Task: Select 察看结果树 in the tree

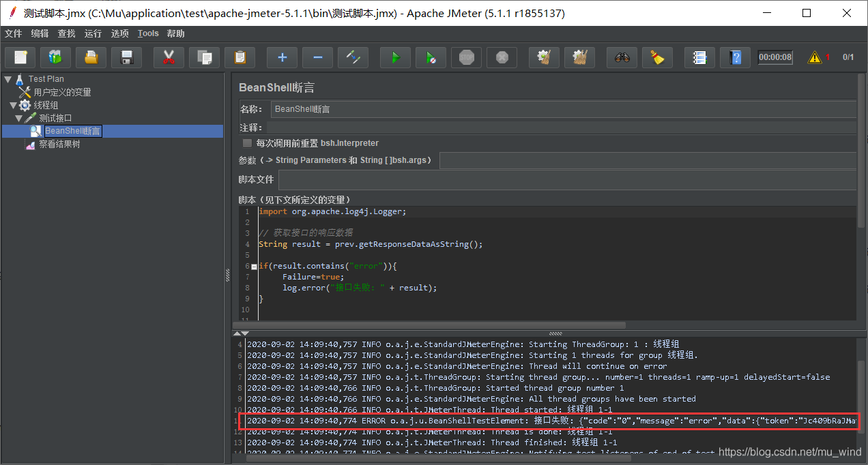Action: [59, 145]
